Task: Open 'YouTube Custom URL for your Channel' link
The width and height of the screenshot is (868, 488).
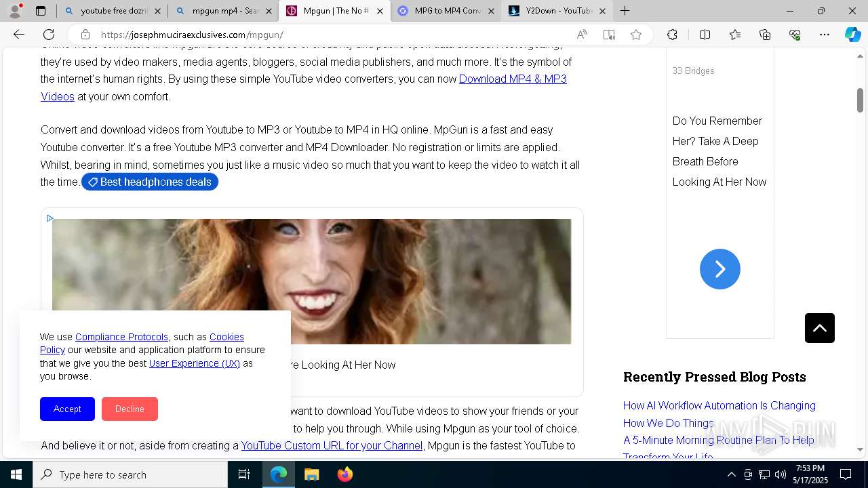Action: (x=332, y=445)
